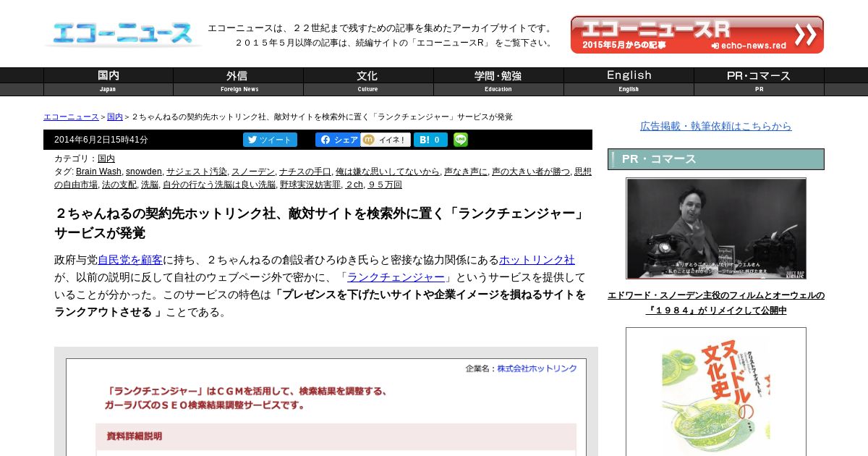Click the post date 2014年6月2日15時41分
This screenshot has height=456, width=868.
click(101, 140)
